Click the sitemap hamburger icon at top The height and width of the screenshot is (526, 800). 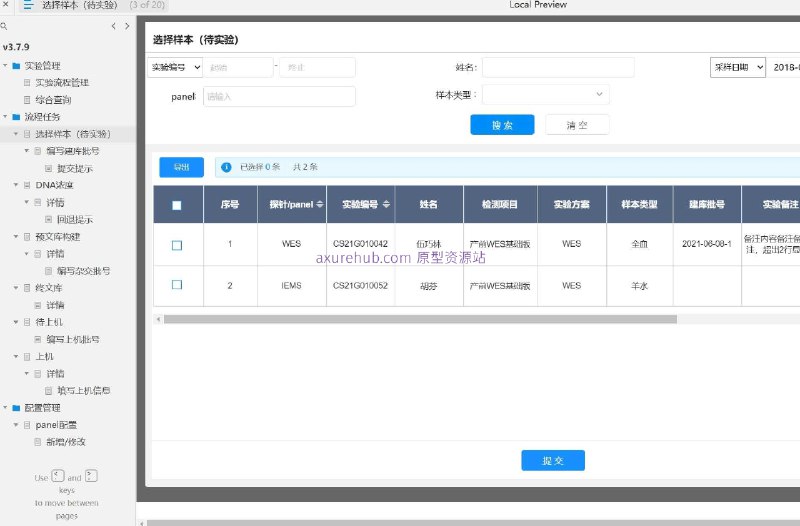pos(28,5)
